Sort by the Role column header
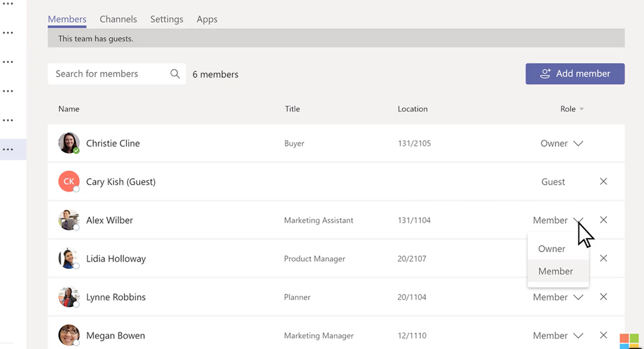This screenshot has height=349, width=644. coord(572,109)
